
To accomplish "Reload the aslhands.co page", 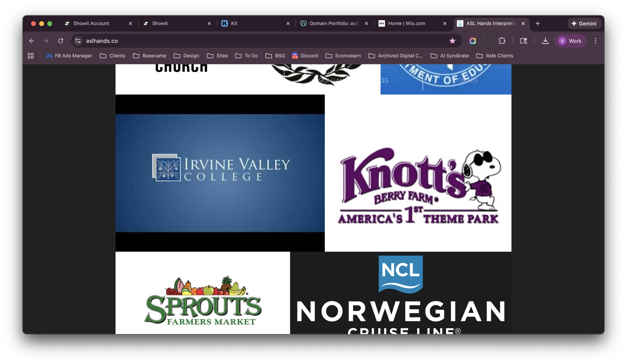I will [x=60, y=41].
